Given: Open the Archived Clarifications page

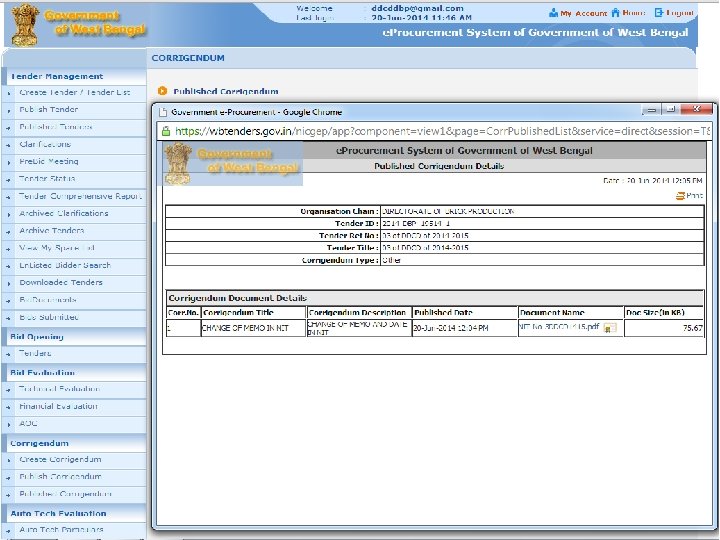Looking at the screenshot, I should (63, 213).
